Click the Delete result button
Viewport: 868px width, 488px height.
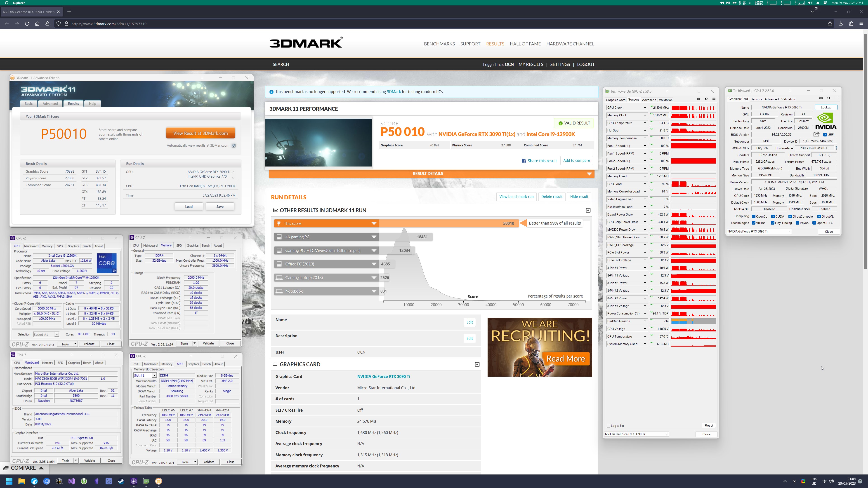[552, 197]
